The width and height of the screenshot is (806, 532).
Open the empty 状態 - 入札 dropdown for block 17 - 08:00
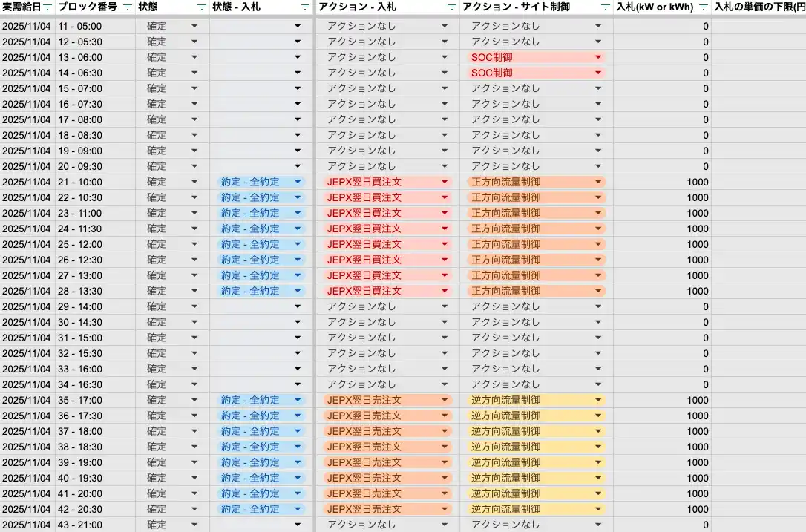coord(298,119)
